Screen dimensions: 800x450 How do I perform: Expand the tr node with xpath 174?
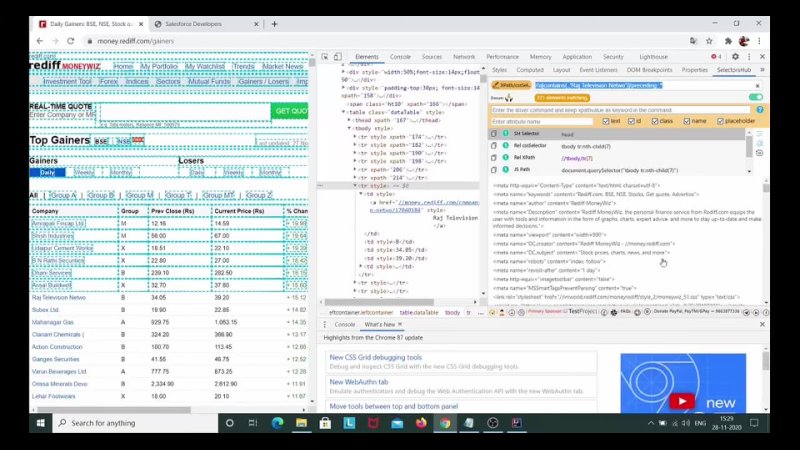pos(355,137)
